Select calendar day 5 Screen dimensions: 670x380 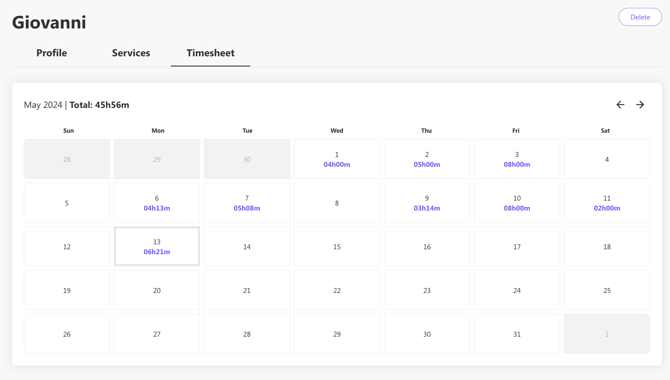coord(67,203)
